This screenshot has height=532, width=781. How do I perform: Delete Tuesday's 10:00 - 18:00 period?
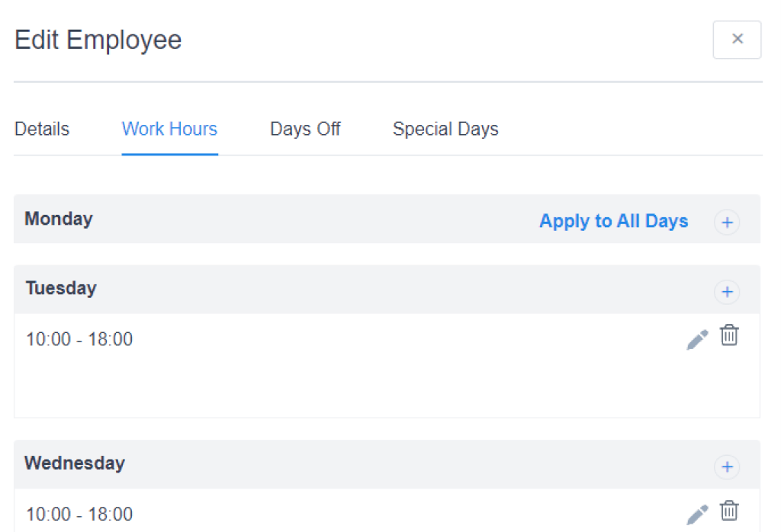pyautogui.click(x=730, y=335)
